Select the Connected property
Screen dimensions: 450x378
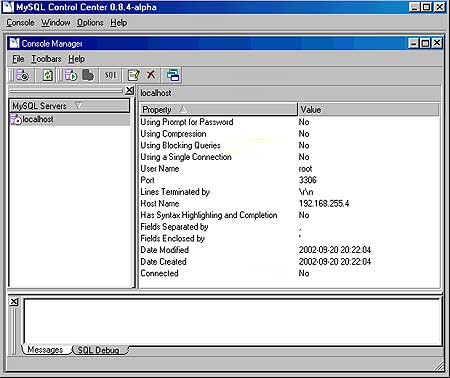(x=159, y=273)
